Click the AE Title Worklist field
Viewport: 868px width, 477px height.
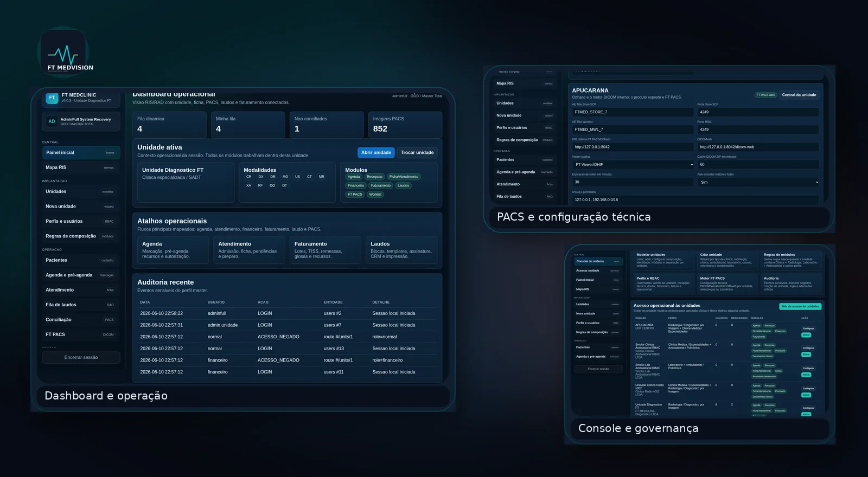633,130
